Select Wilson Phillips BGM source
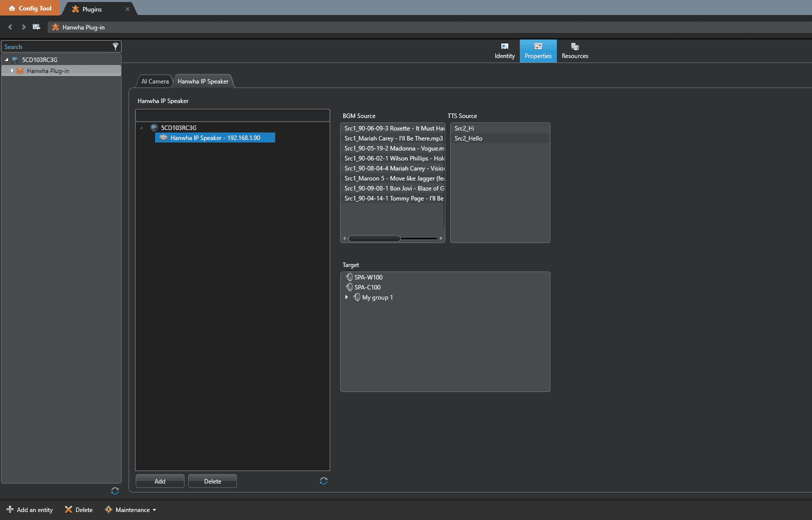This screenshot has width=812, height=520. point(393,158)
